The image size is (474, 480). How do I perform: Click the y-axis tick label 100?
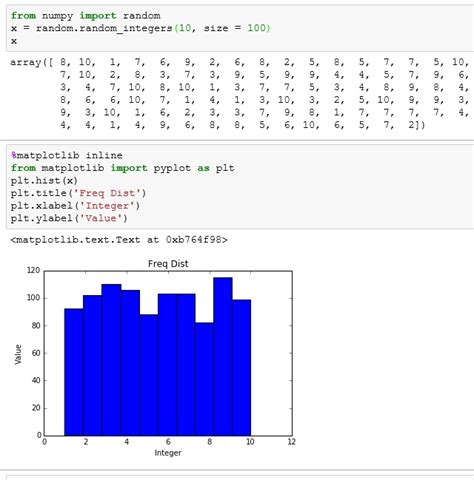coord(33,298)
